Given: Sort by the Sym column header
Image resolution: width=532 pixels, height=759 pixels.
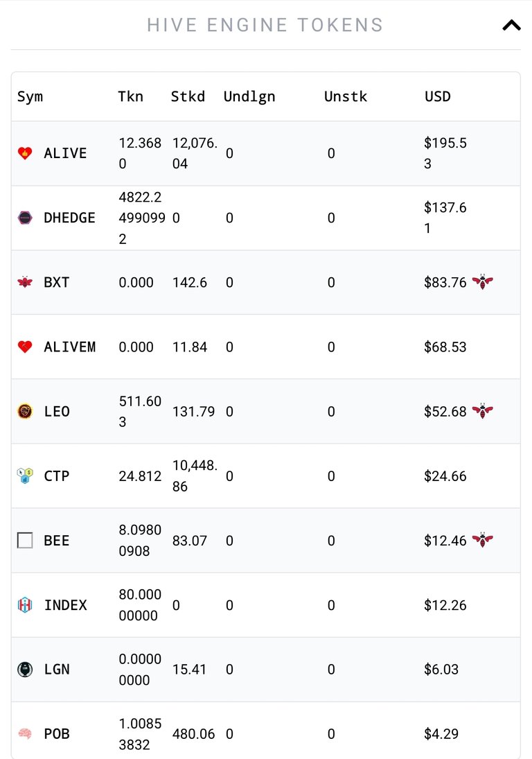Looking at the screenshot, I should pos(30,97).
